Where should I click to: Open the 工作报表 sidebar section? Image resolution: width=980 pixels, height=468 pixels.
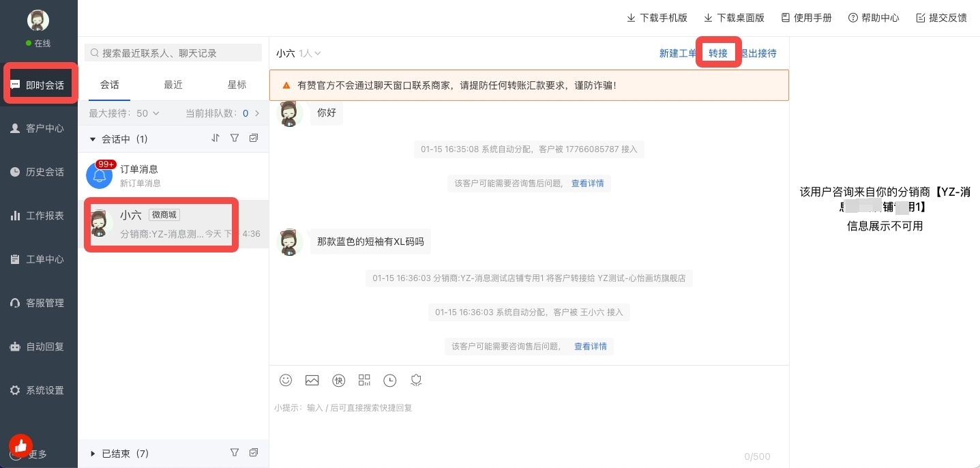tap(39, 216)
